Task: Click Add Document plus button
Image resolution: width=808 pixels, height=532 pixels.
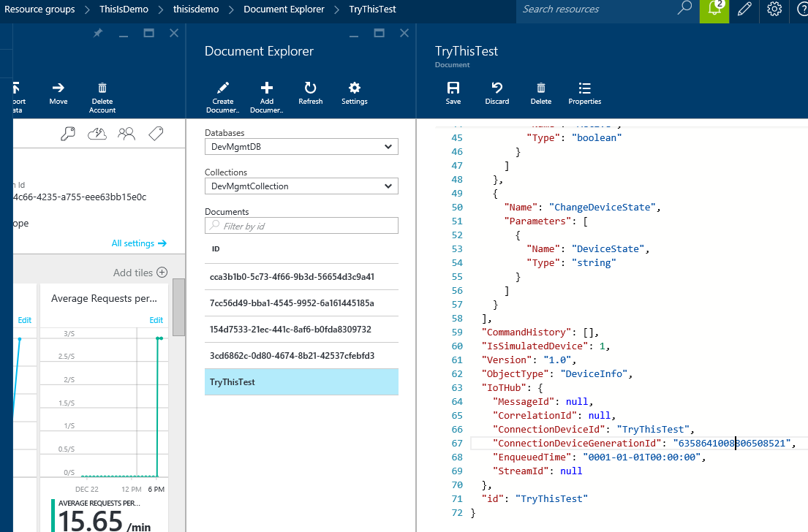Action: coord(266,97)
